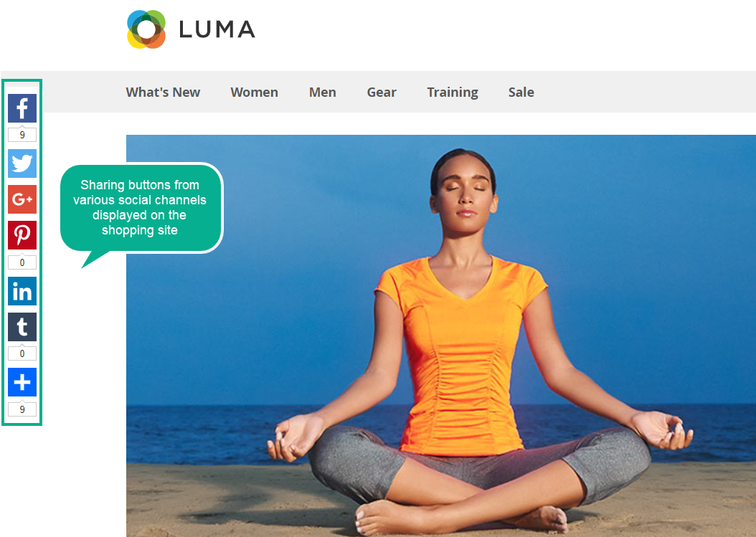Click the Google Plus share icon

point(22,199)
